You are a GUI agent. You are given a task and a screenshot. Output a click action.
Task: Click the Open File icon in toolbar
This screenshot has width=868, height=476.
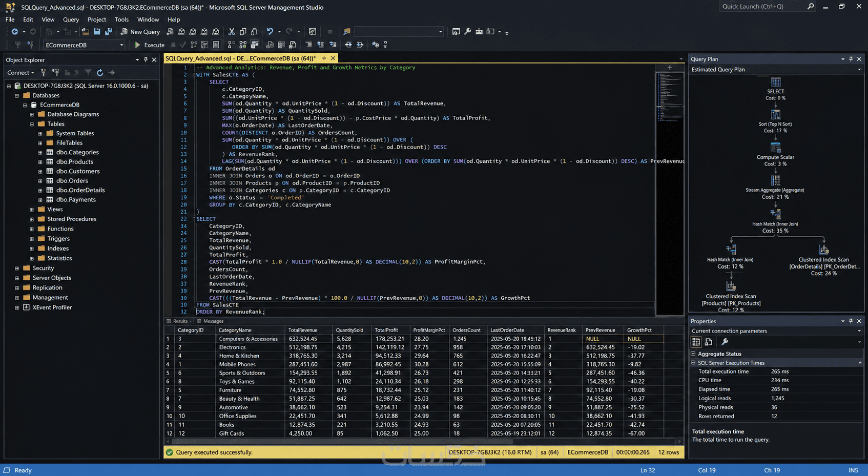pos(85,32)
